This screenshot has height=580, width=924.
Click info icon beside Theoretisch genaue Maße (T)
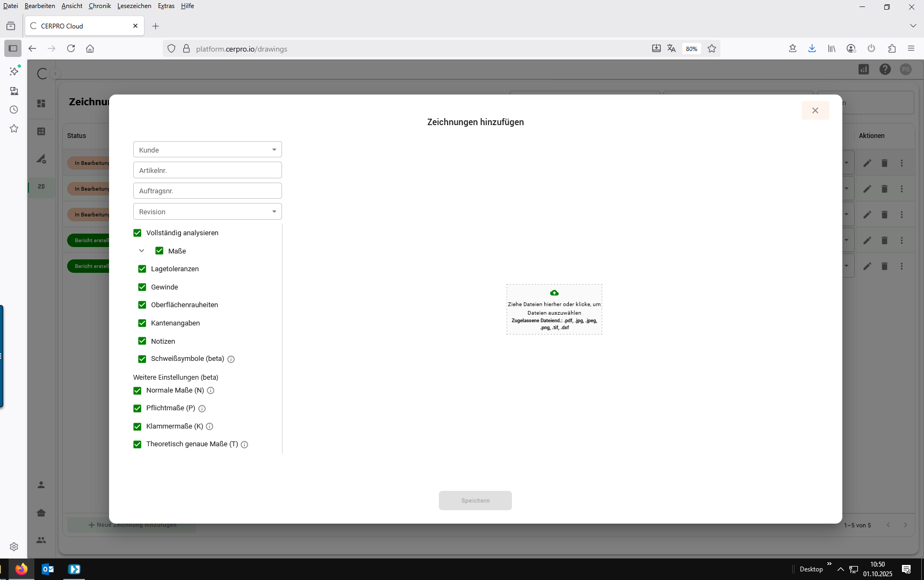pyautogui.click(x=244, y=445)
